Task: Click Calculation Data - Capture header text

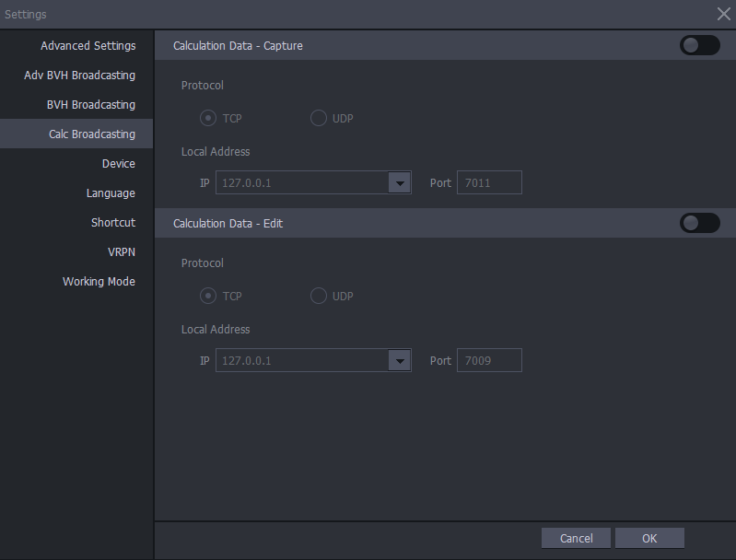Action: [x=238, y=45]
